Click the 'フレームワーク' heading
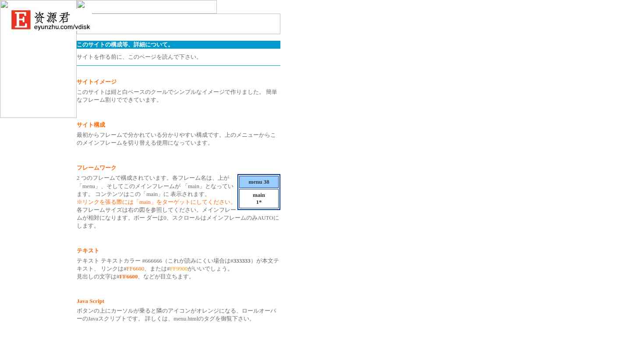The width and height of the screenshot is (644, 342). click(x=96, y=168)
